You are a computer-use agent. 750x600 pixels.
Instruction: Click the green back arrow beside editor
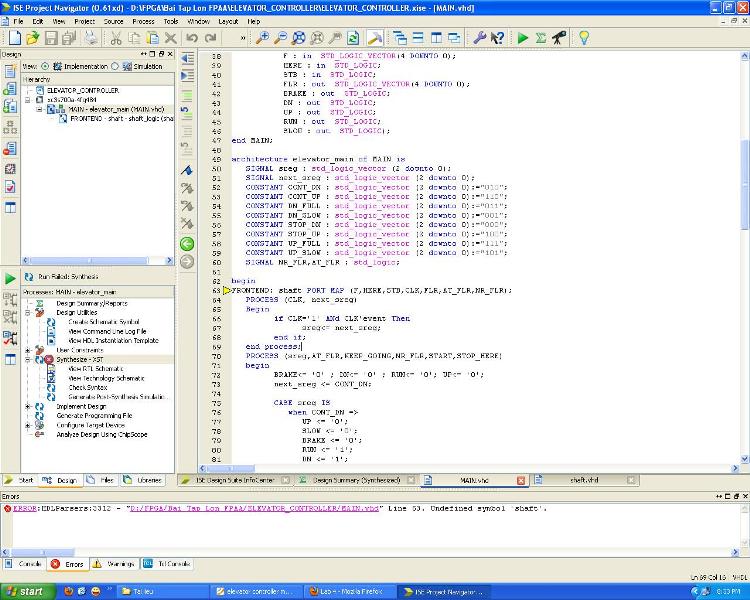pyautogui.click(x=186, y=244)
